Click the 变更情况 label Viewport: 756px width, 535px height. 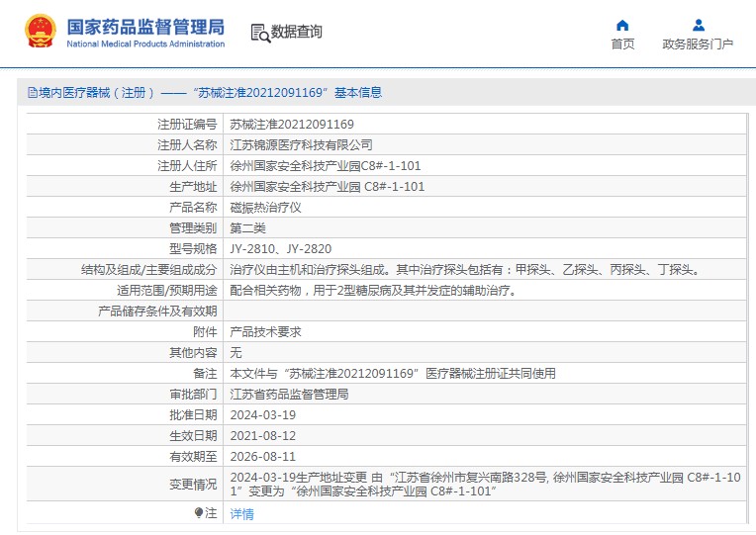(193, 484)
